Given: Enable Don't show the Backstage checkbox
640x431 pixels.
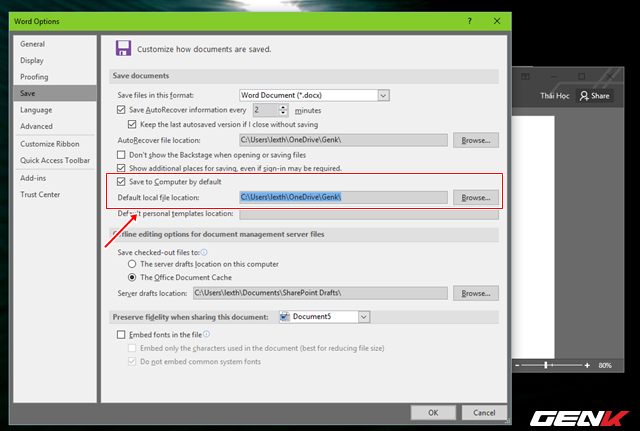Looking at the screenshot, I should pyautogui.click(x=122, y=155).
